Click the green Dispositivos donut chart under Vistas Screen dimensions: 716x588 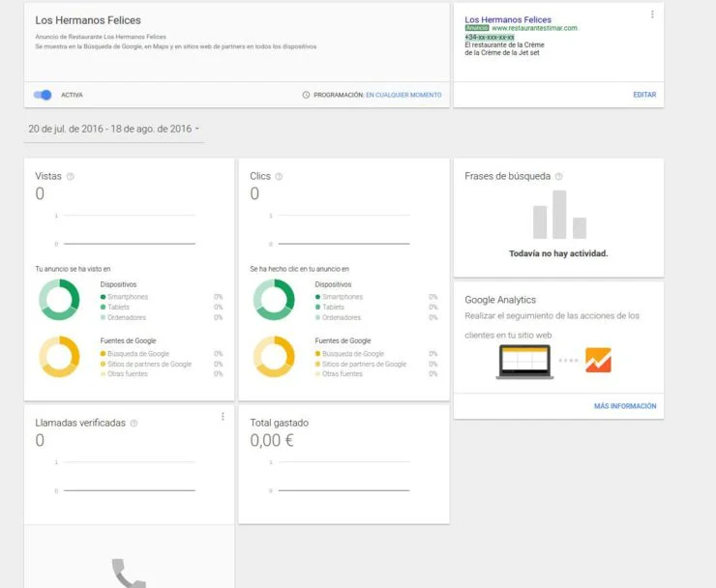[59, 300]
